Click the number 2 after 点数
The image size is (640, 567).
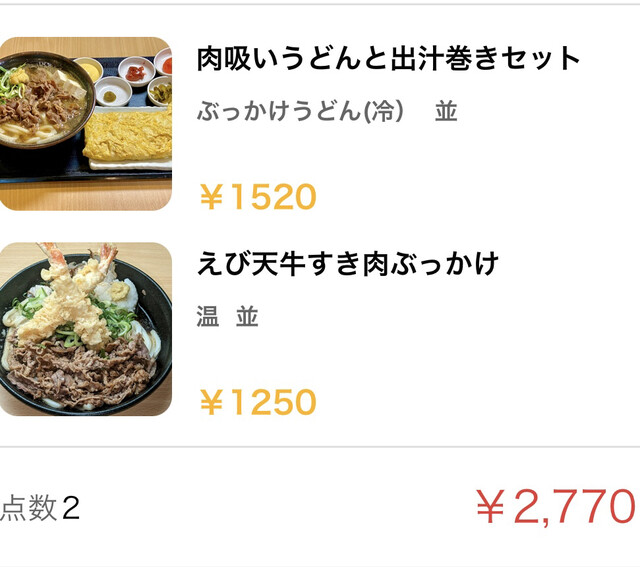point(69,508)
